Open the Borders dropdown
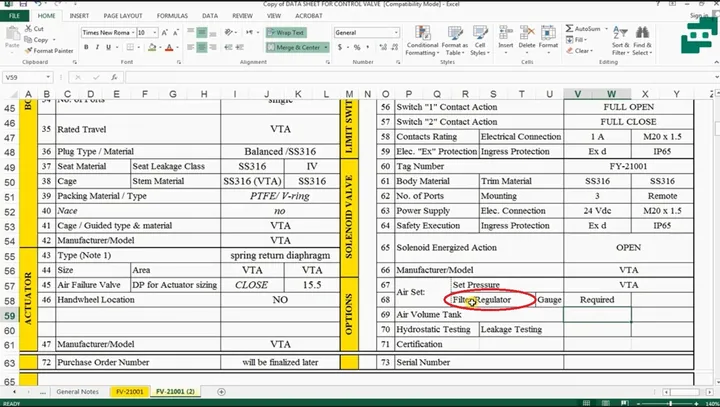 pos(138,47)
